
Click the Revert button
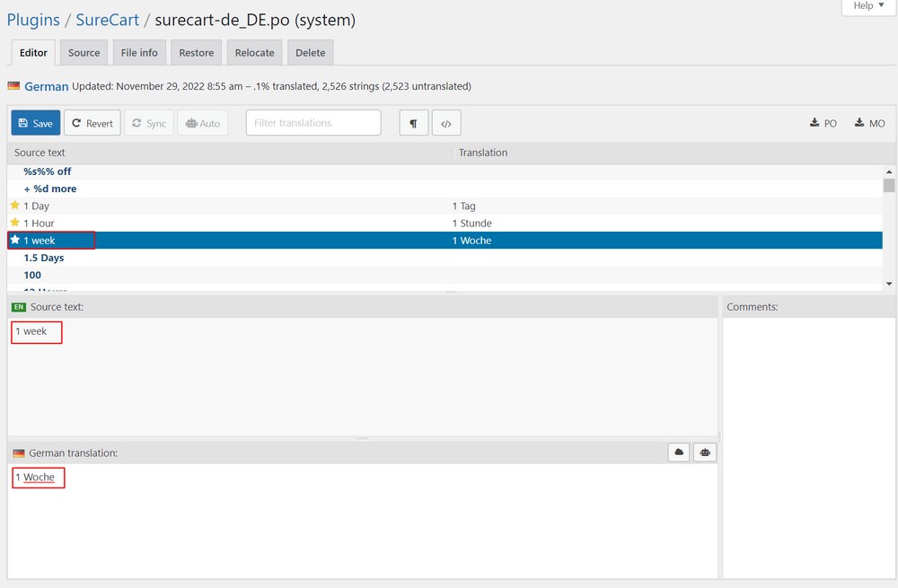[x=92, y=123]
